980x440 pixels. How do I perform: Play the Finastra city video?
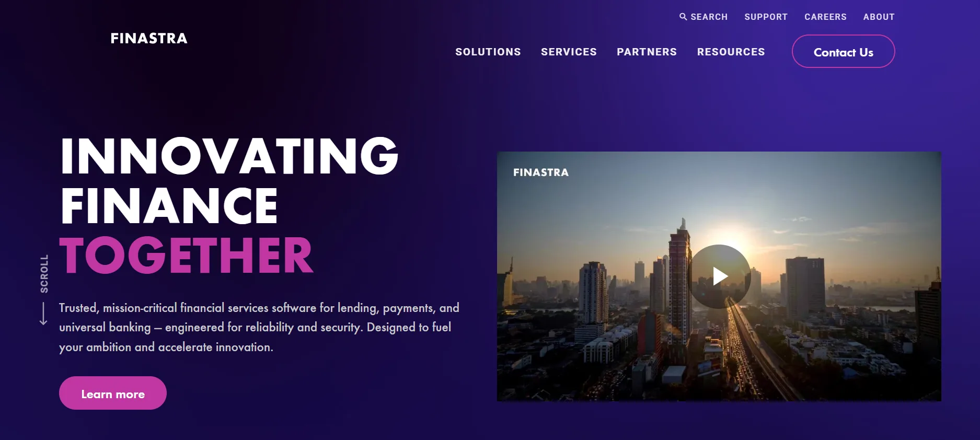click(719, 276)
